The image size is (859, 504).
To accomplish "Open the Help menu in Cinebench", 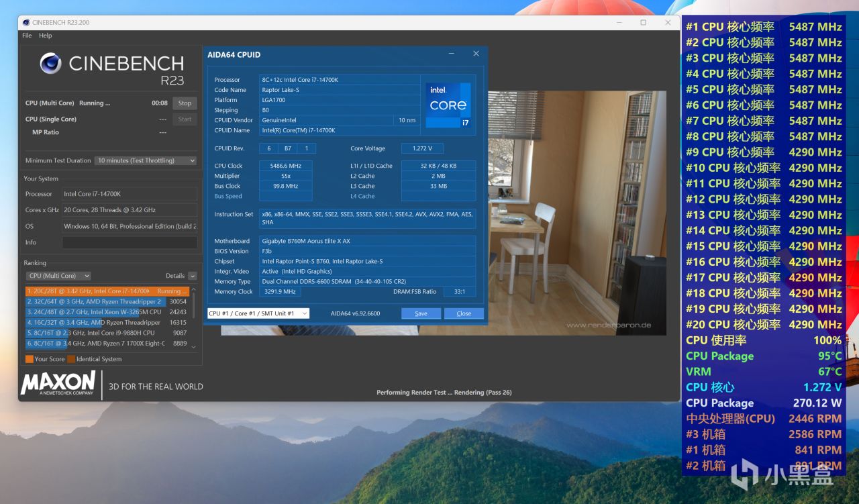I will pos(45,36).
